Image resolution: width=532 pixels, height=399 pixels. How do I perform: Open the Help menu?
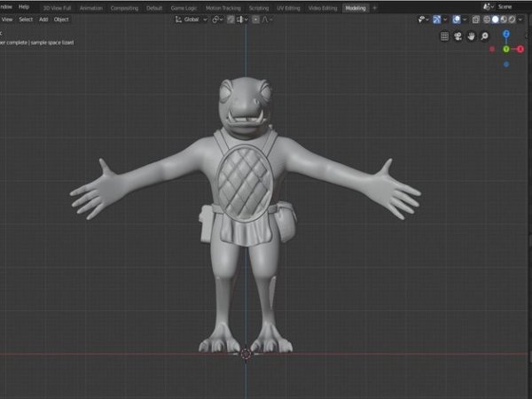(x=24, y=7)
